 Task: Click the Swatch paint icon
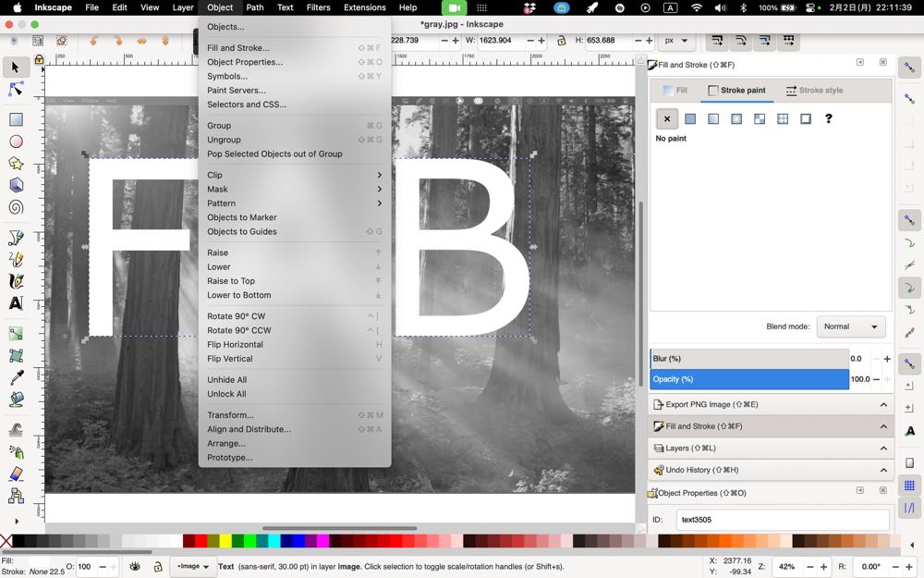[x=806, y=119]
